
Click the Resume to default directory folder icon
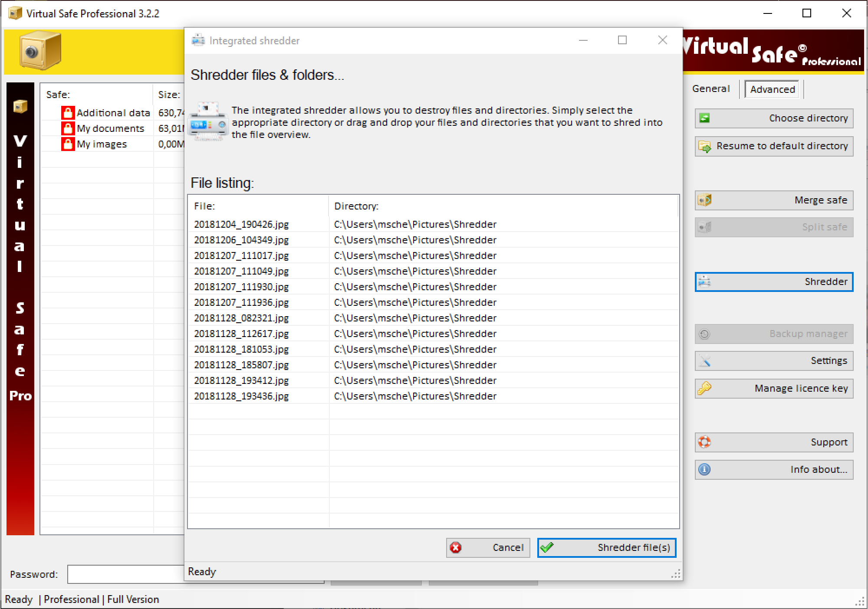(x=704, y=146)
